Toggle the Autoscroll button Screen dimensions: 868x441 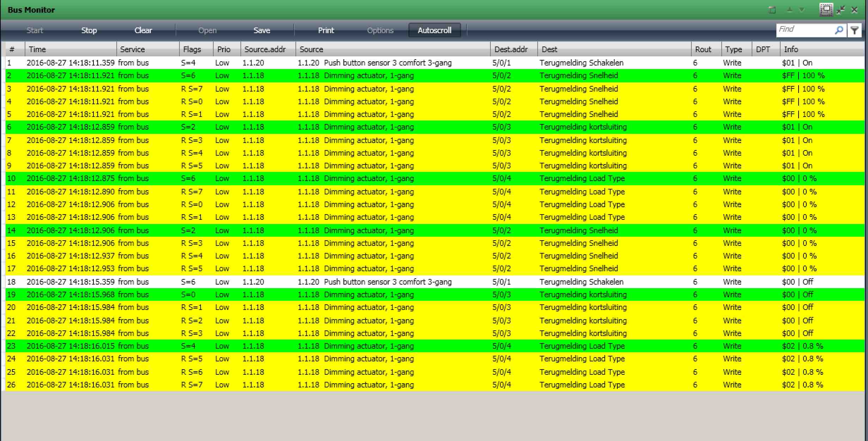tap(434, 30)
